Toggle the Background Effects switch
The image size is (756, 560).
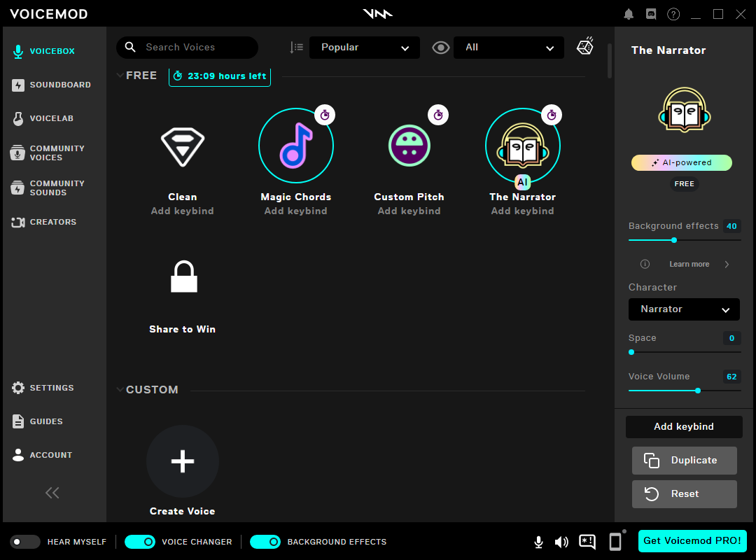[265, 542]
